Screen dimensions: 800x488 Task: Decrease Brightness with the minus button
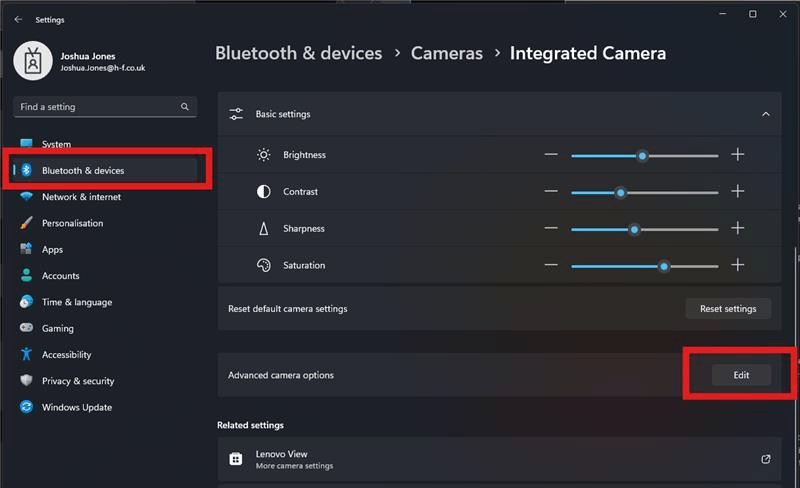(x=551, y=154)
